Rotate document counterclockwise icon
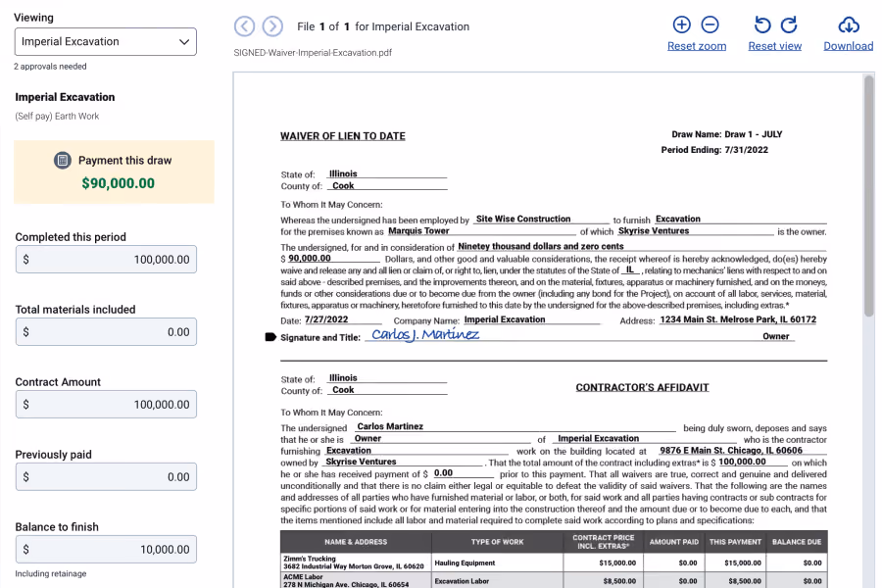The image size is (882, 588). coord(762,24)
